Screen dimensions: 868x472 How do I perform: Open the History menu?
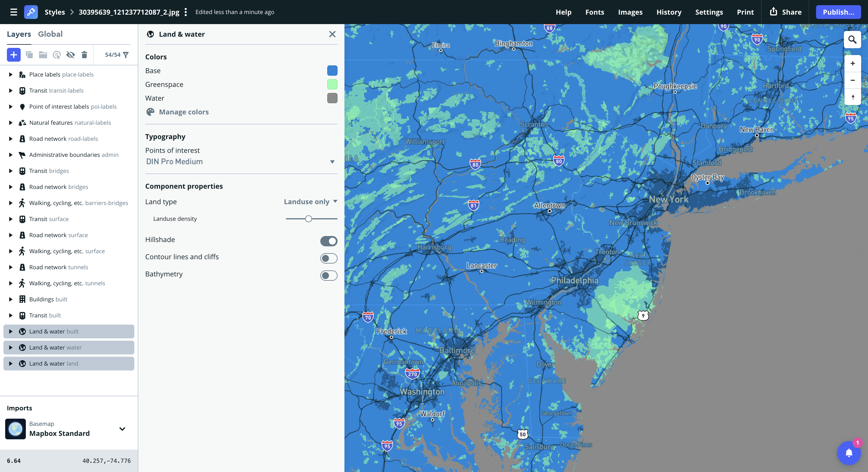669,12
